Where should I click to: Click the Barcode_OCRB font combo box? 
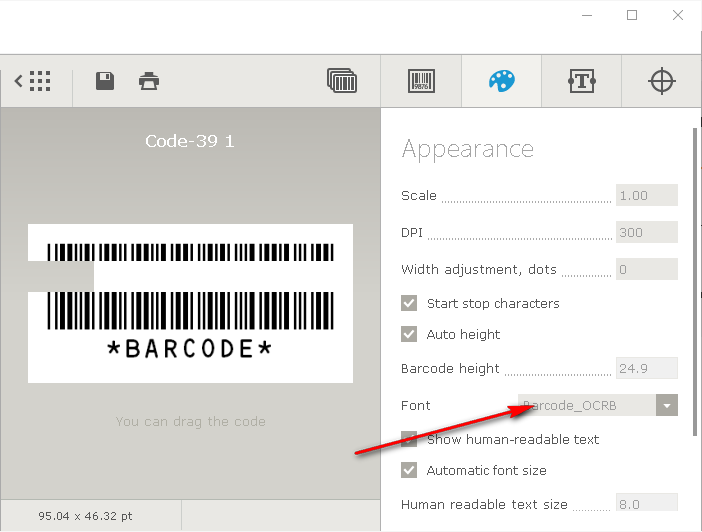(x=587, y=405)
